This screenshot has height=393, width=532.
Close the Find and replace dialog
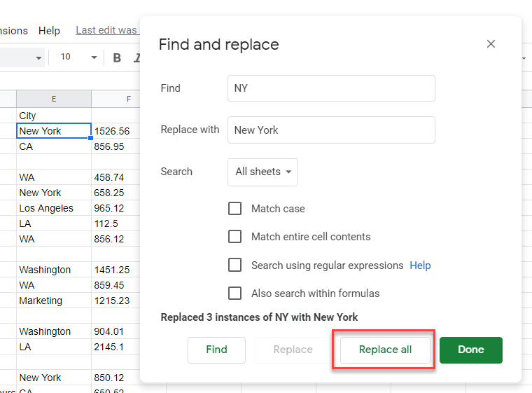pyautogui.click(x=491, y=44)
